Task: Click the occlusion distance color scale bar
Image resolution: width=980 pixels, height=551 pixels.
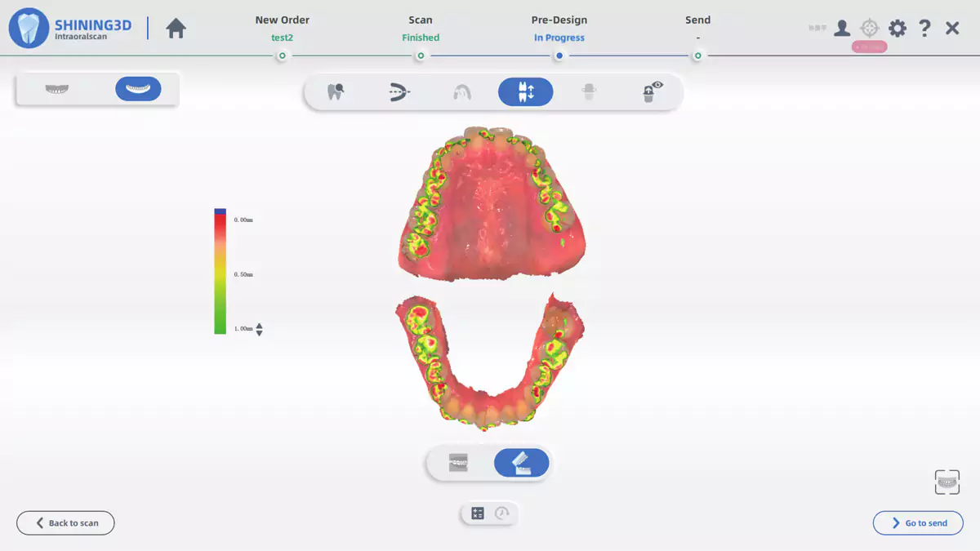Action: click(220, 271)
